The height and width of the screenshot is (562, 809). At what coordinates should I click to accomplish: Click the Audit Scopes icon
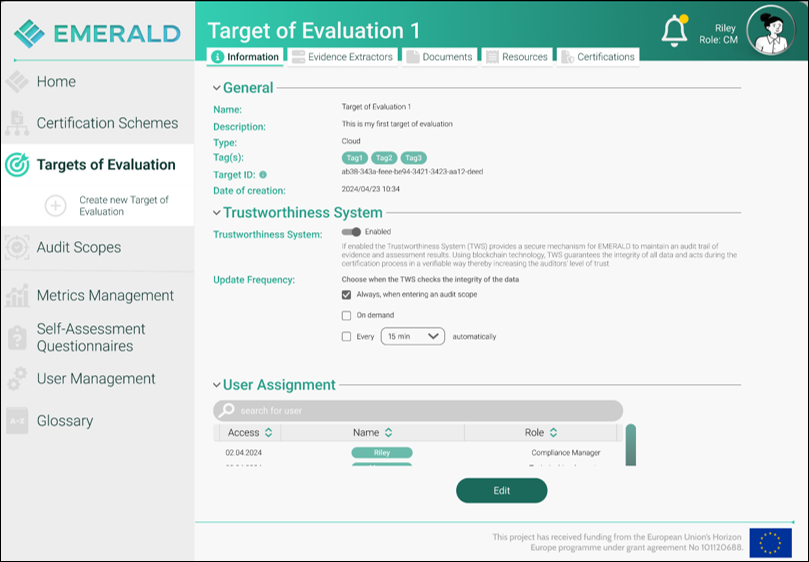point(17,247)
